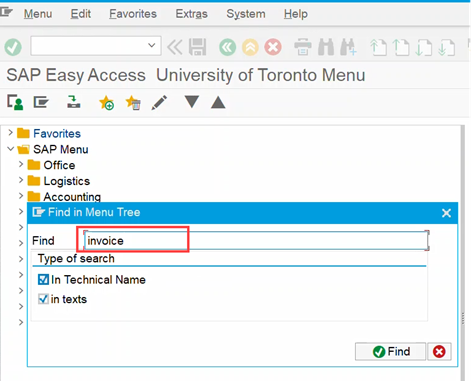Viewport: 471px width, 382px height.
Task: Open the Help menu
Action: click(296, 14)
